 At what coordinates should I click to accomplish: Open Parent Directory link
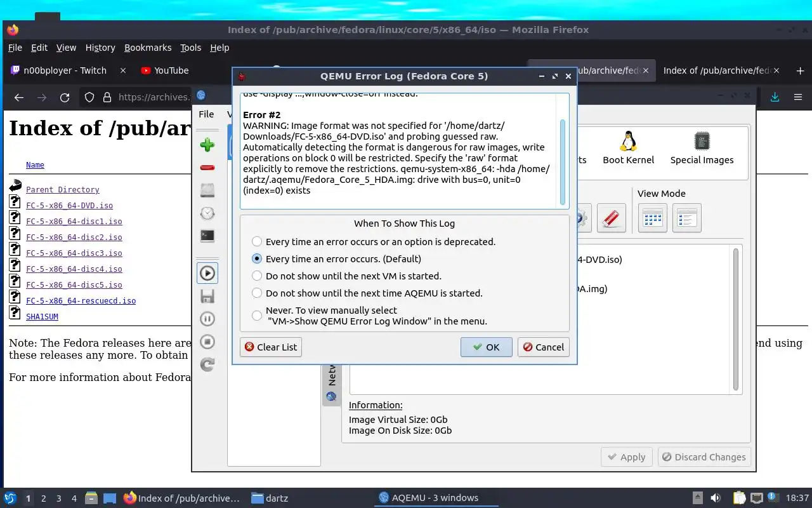63,190
